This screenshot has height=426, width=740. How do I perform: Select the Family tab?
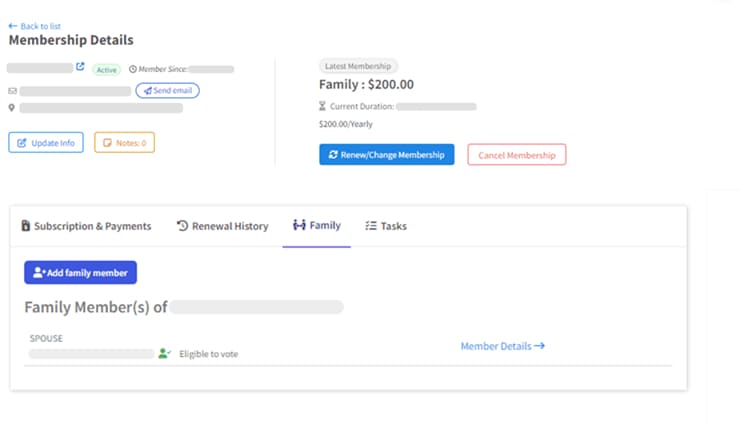pos(316,226)
